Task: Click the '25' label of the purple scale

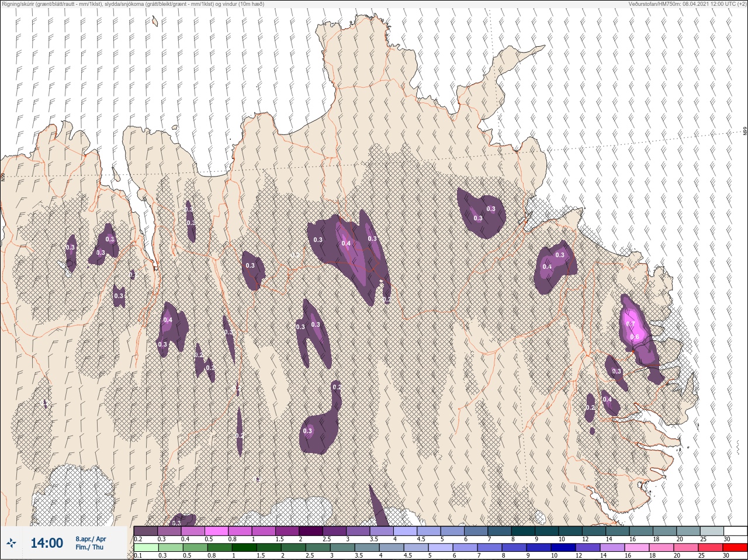Action: coord(703,539)
